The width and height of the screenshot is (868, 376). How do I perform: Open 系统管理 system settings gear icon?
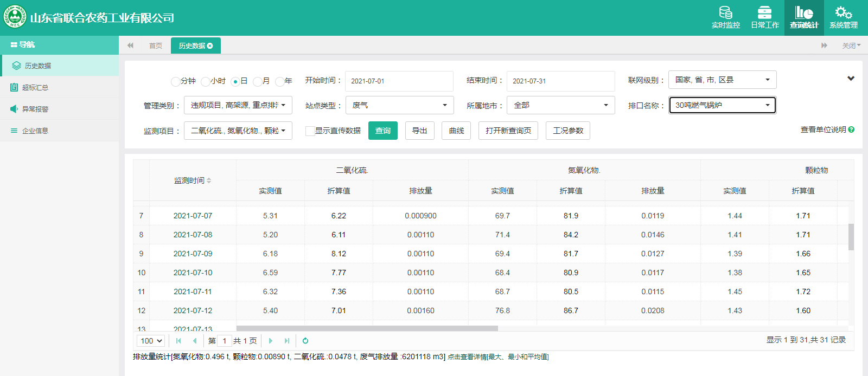click(x=843, y=17)
